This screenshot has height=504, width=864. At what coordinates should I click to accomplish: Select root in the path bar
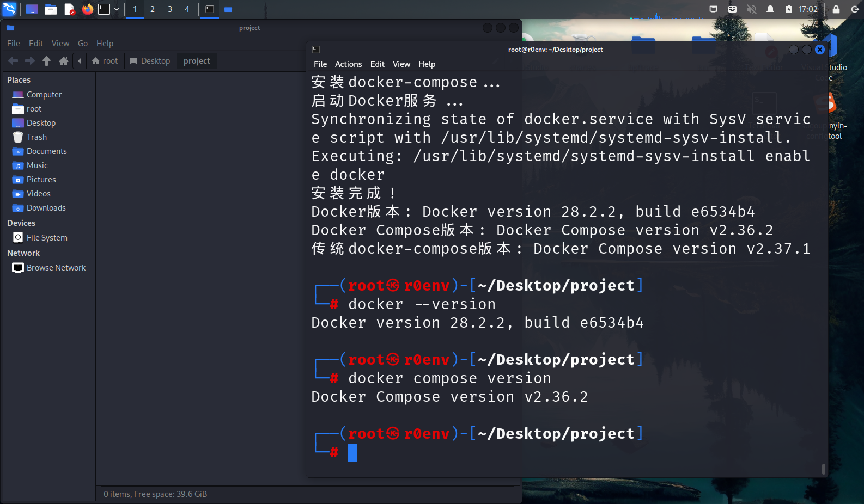tap(105, 61)
